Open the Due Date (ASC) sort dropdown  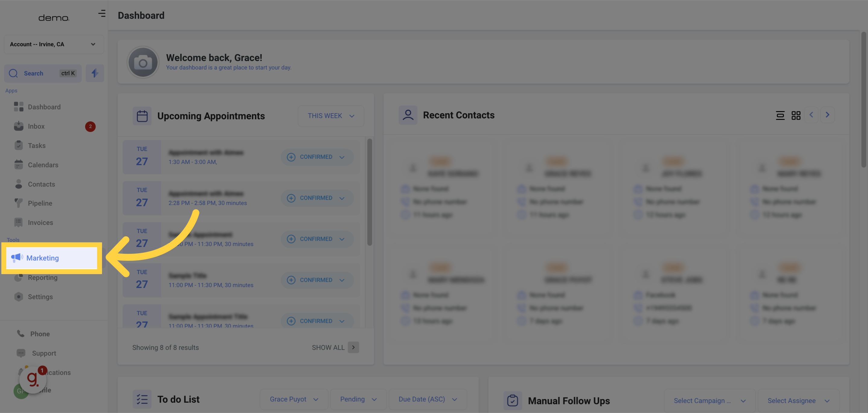coord(428,399)
